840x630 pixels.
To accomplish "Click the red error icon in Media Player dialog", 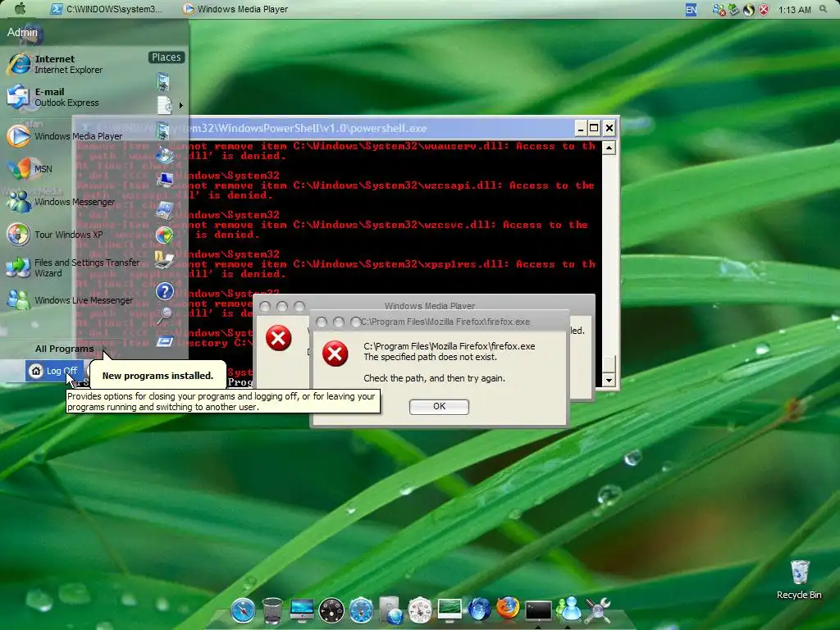I will [x=279, y=338].
